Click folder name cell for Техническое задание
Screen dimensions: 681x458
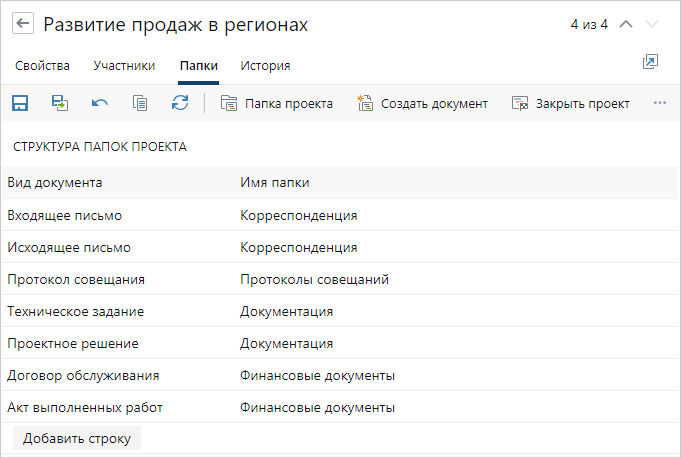click(x=286, y=311)
